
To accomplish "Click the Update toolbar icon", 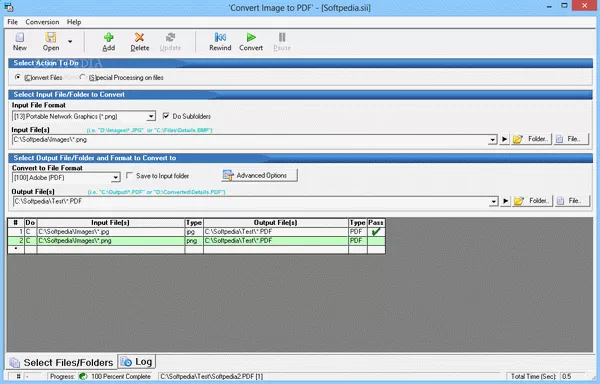I will click(170, 37).
